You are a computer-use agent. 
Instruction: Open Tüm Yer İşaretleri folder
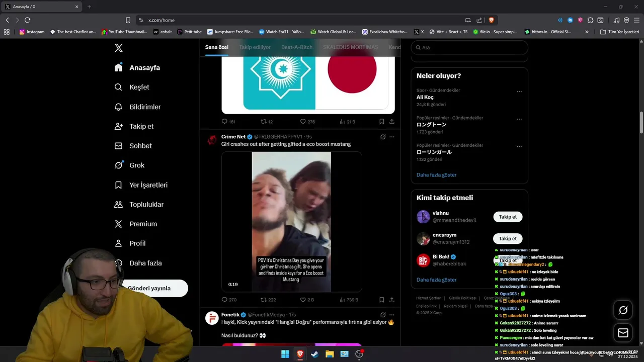click(620, 32)
